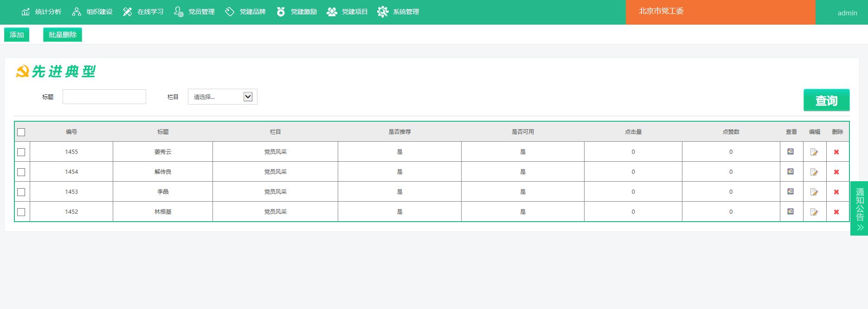Click the 查询 search button
The image size is (868, 309).
click(826, 100)
